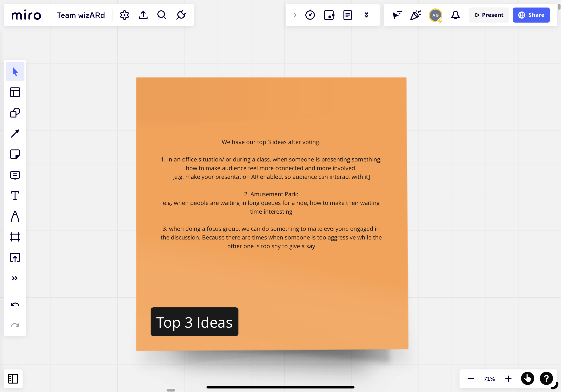Expand more apps double chevron

366,15
